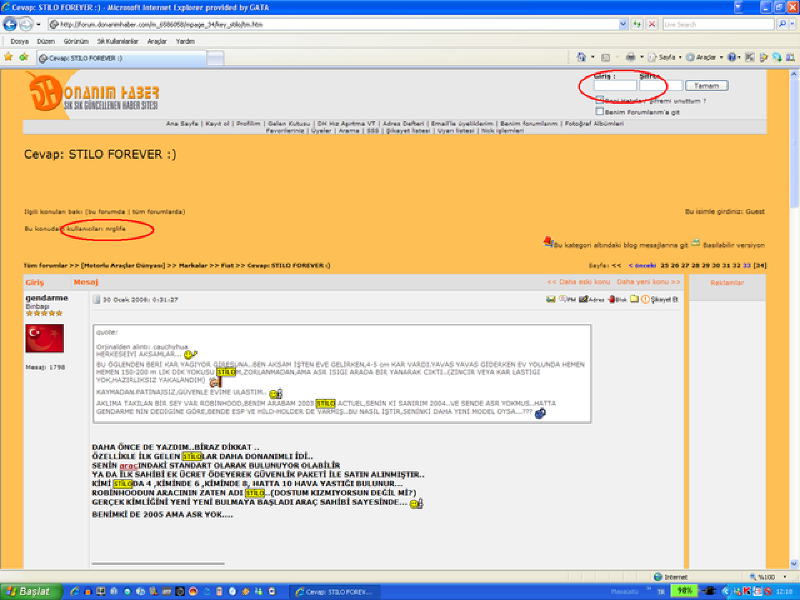Open gendarme's Adres book icon
Viewport: 800px width, 600px height.
click(x=591, y=299)
